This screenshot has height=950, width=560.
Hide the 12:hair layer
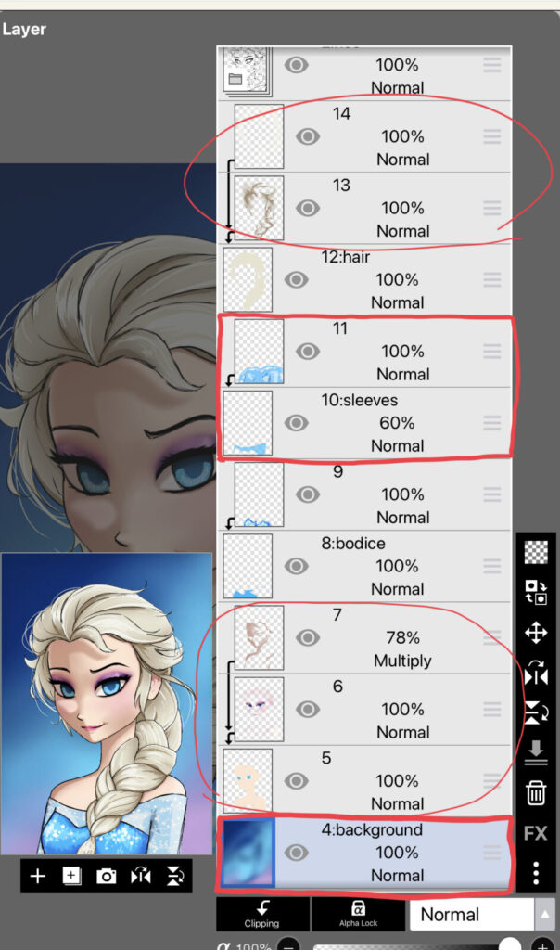[x=296, y=279]
